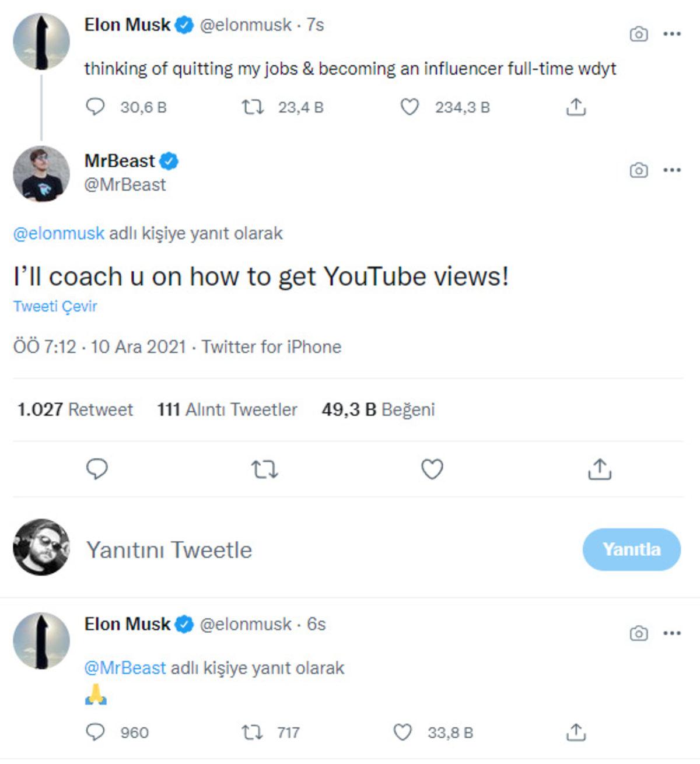Click camera icon beside MrBeast's tweet
Screen dimensions: 700x764
[x=639, y=170]
